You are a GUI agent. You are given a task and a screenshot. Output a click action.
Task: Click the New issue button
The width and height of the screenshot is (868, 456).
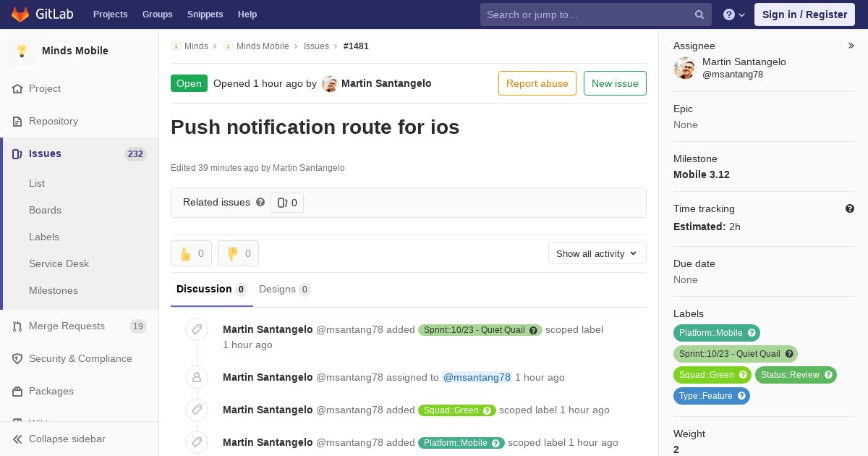(615, 83)
